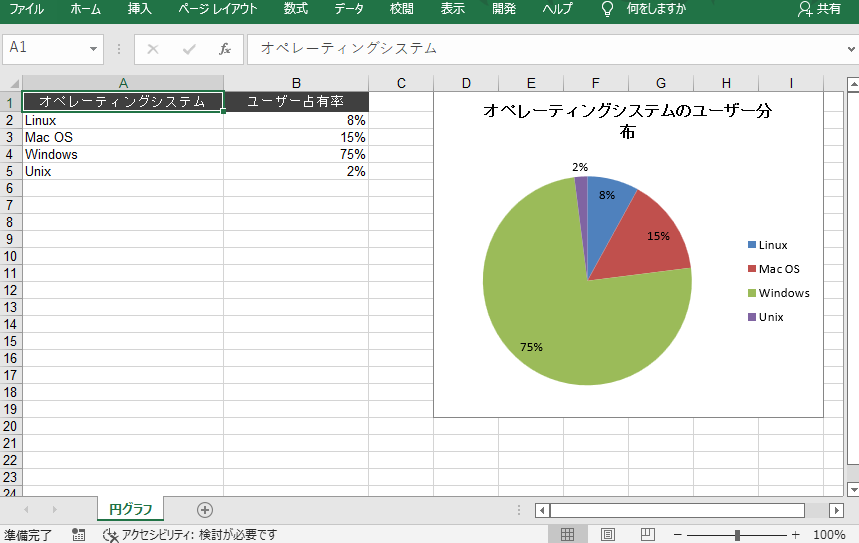Viewport: 859px width, 543px height.
Task: Expand the formula bar with chevron
Action: (851, 49)
